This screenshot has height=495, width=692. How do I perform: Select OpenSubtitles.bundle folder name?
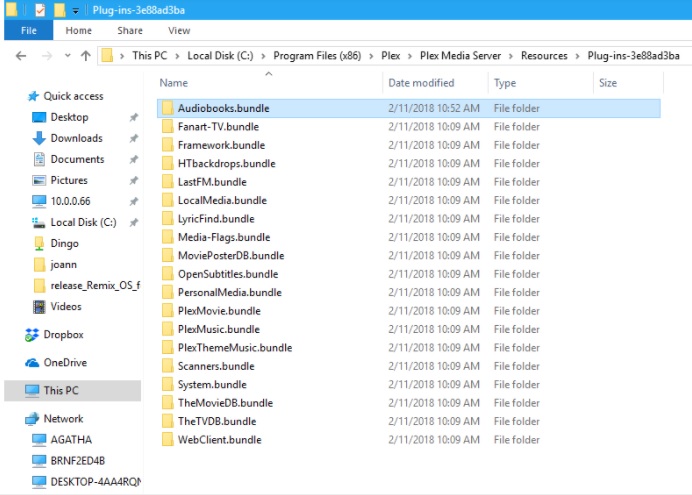[228, 274]
